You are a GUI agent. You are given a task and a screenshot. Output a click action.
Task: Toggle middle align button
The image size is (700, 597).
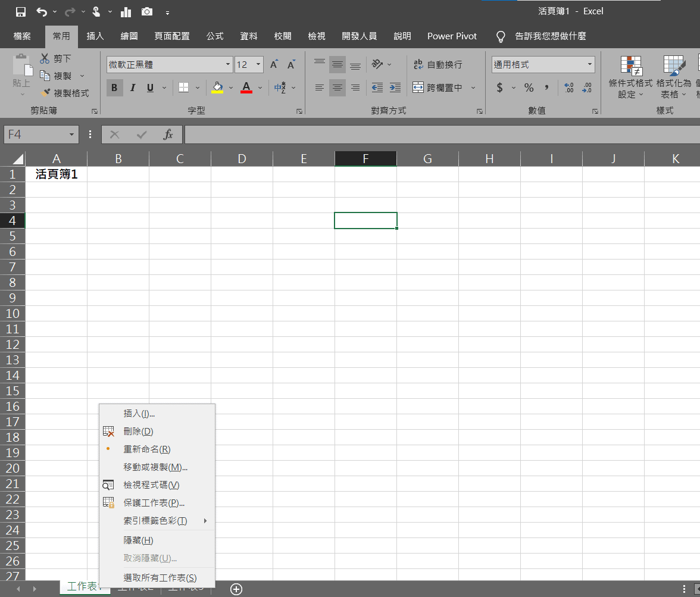pyautogui.click(x=337, y=64)
